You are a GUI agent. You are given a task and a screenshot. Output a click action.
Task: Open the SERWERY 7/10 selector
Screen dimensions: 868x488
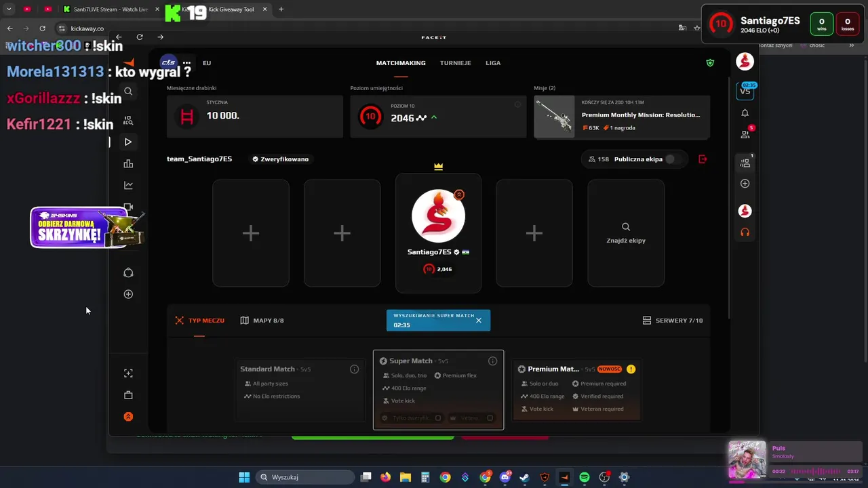coord(672,321)
